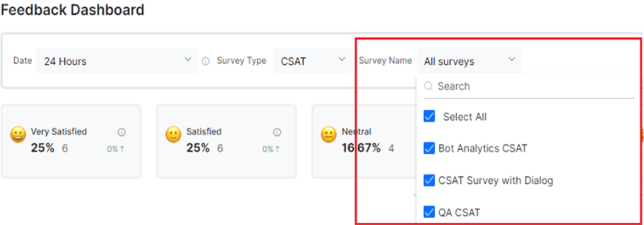
Task: Click the Very Satisfied grinning emoji
Action: [18, 135]
